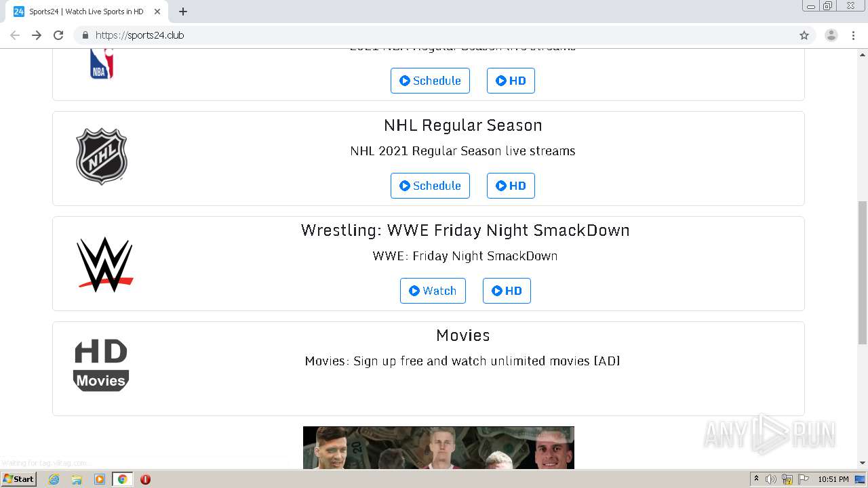Click the WWE logo

tap(104, 264)
